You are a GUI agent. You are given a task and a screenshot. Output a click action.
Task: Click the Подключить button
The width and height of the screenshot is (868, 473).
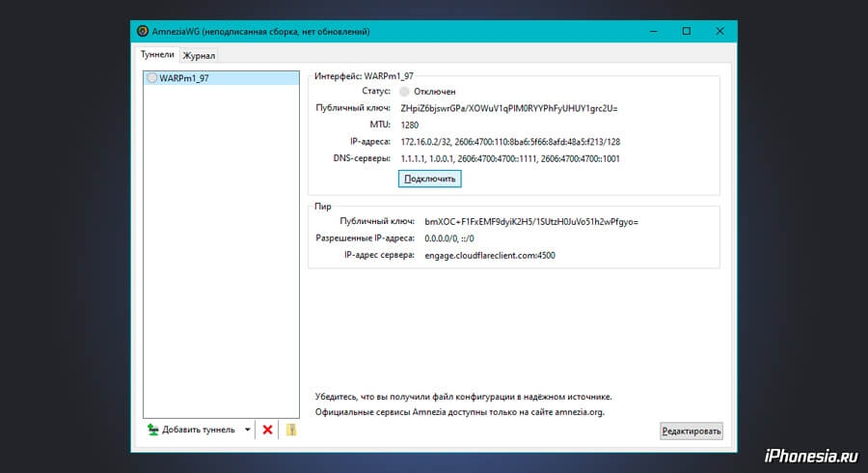[x=430, y=179]
